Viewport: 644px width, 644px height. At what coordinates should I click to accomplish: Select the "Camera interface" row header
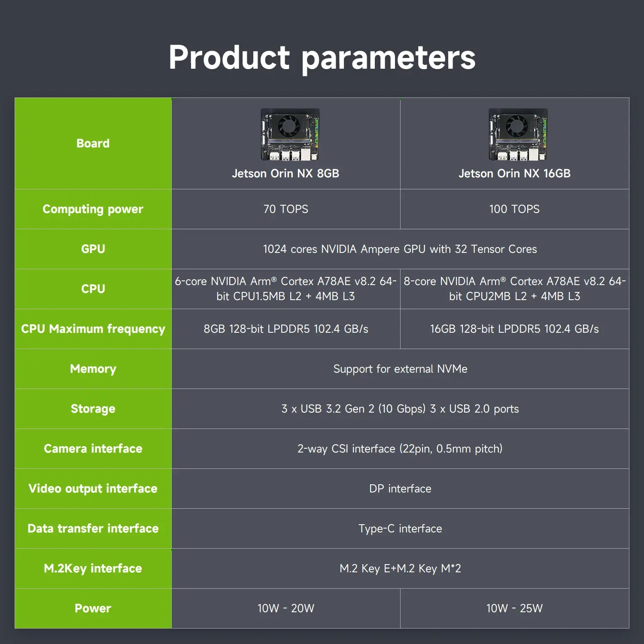(x=93, y=449)
